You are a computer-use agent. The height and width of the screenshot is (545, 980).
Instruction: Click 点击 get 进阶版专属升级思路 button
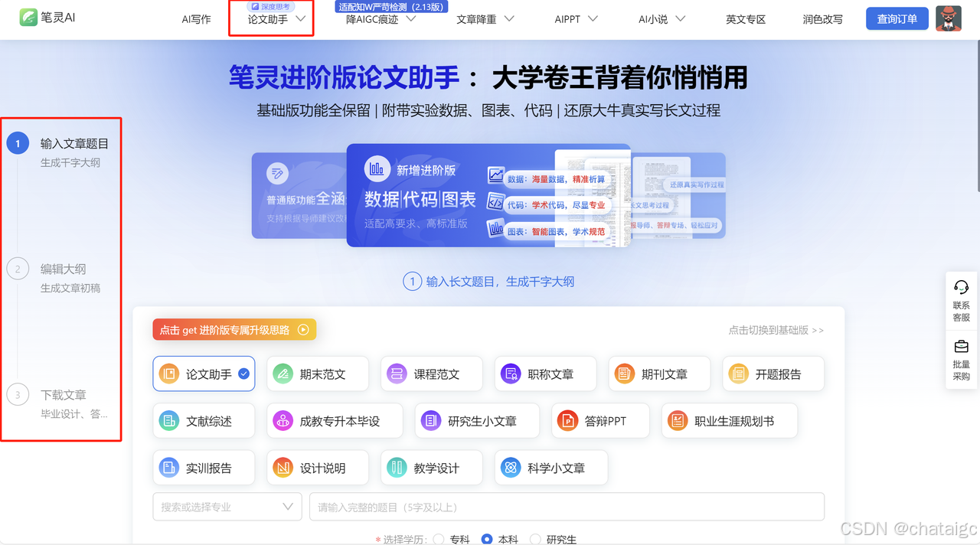pyautogui.click(x=234, y=330)
